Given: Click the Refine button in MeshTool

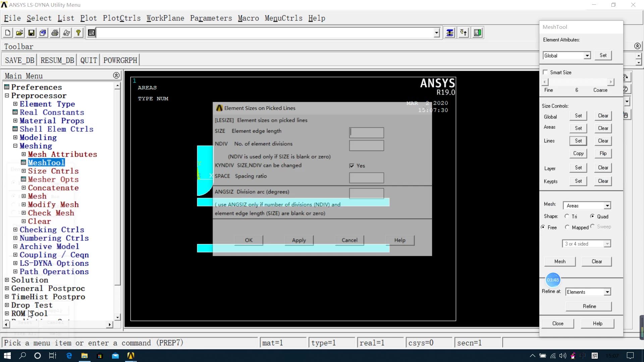Looking at the screenshot, I should point(589,306).
